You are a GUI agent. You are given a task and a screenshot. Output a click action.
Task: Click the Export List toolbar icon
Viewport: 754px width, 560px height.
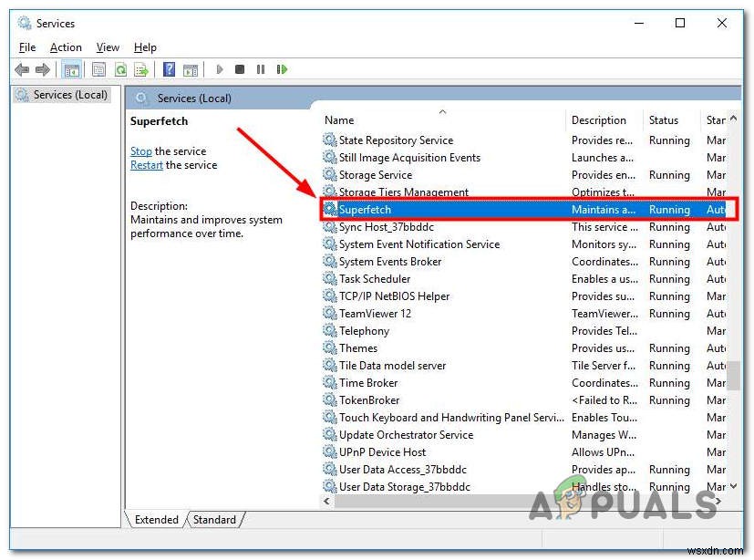(x=141, y=69)
